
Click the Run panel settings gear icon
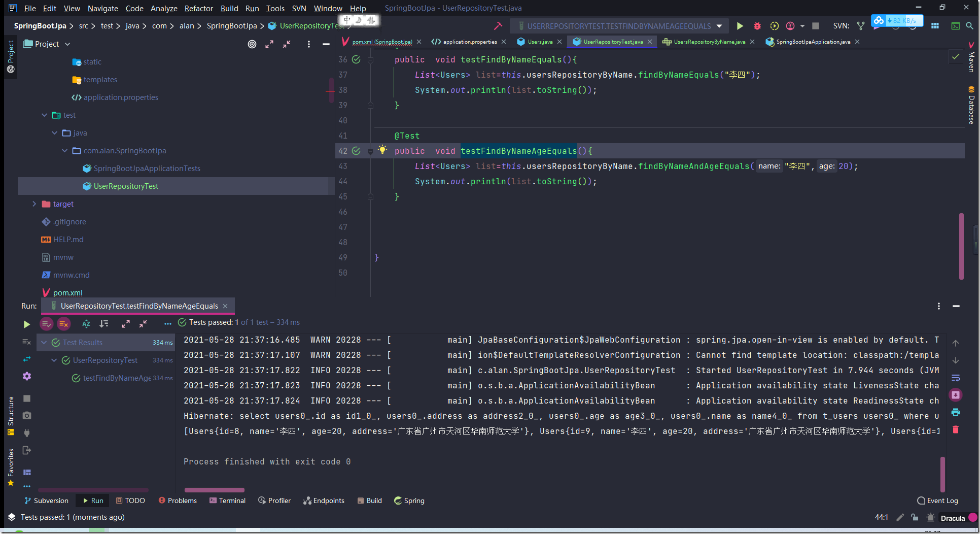pos(27,376)
